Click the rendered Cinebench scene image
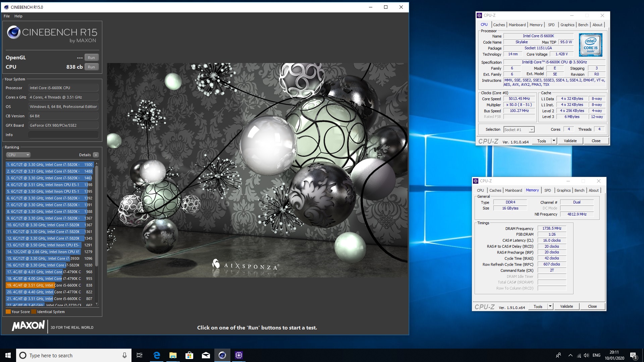The width and height of the screenshot is (644, 362). pos(257,170)
